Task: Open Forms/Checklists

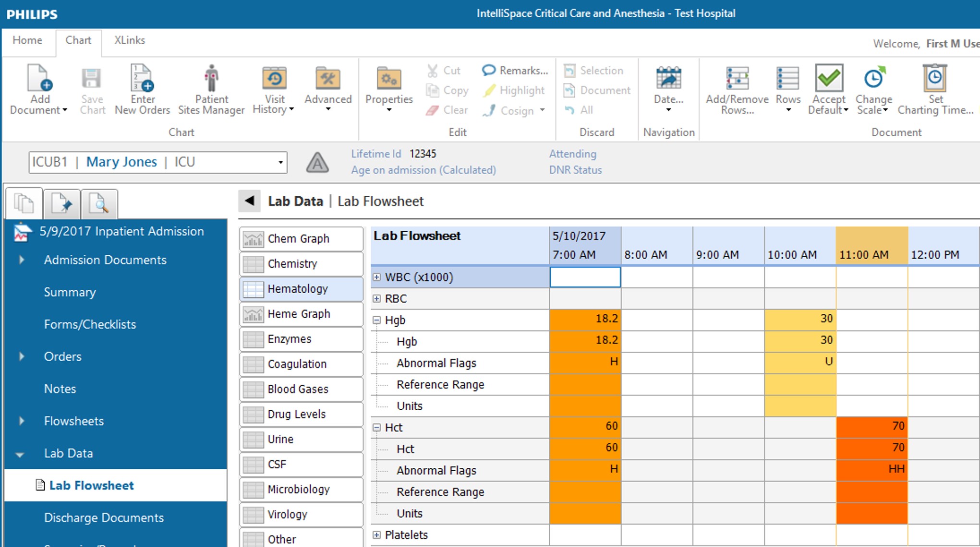Action: click(x=90, y=324)
